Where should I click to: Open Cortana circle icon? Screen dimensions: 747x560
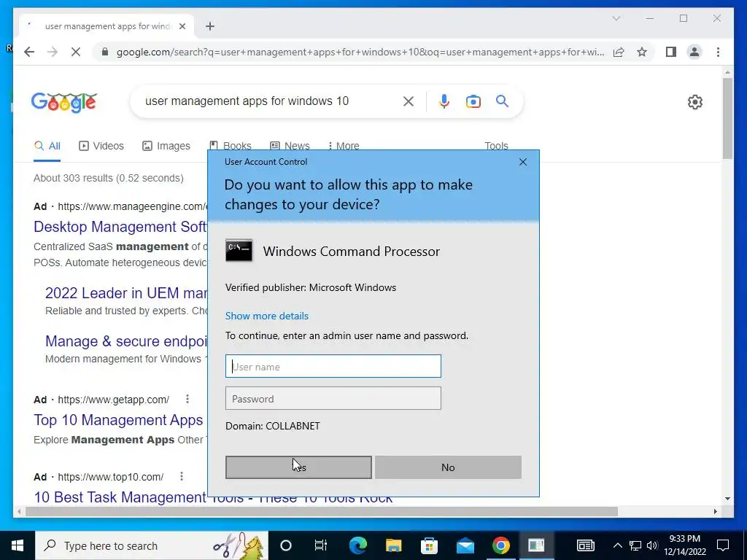pos(285,545)
